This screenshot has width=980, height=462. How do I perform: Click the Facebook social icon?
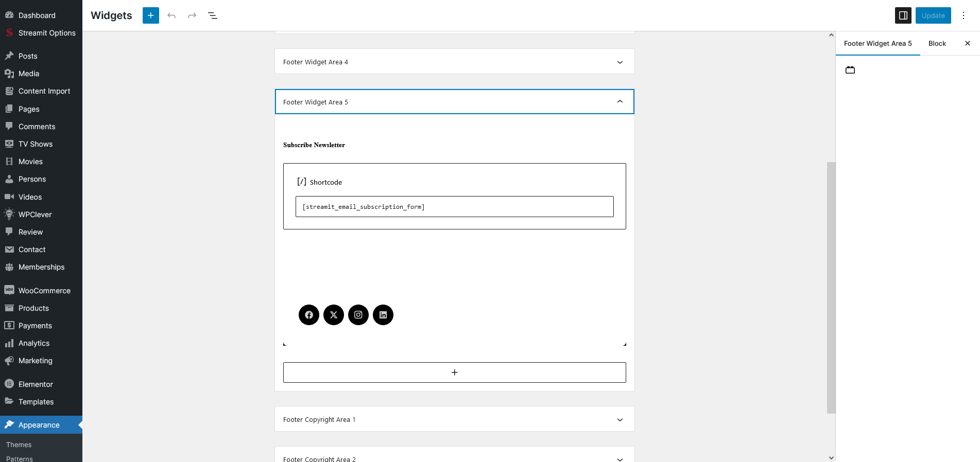pyautogui.click(x=309, y=315)
